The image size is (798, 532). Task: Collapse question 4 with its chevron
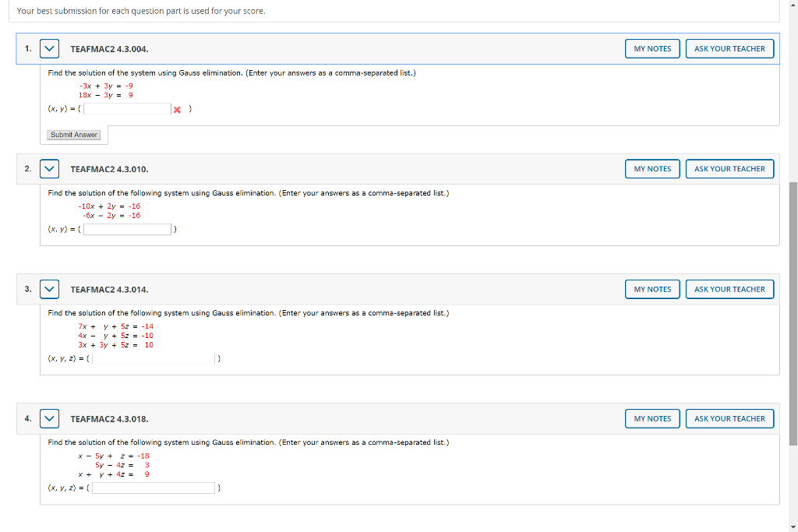click(49, 418)
